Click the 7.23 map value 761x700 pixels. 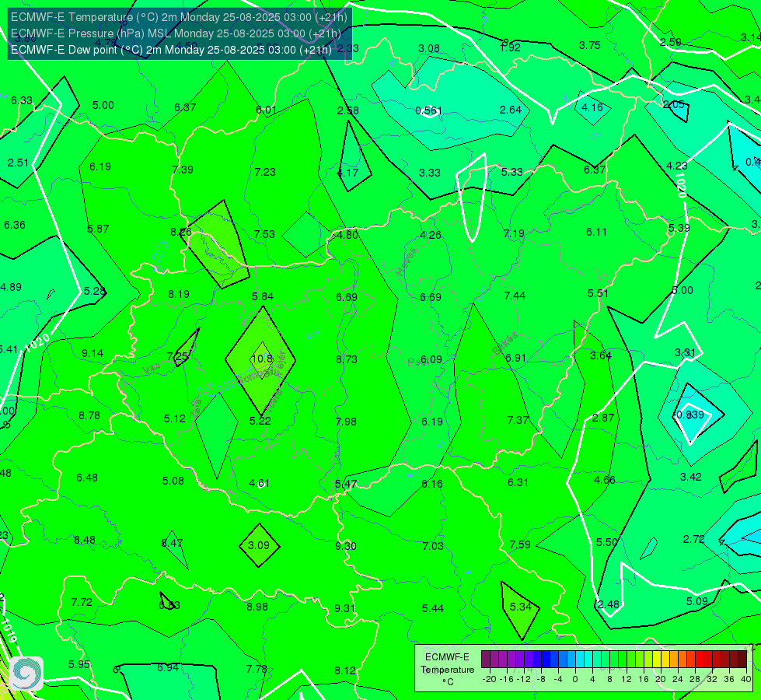click(x=265, y=171)
